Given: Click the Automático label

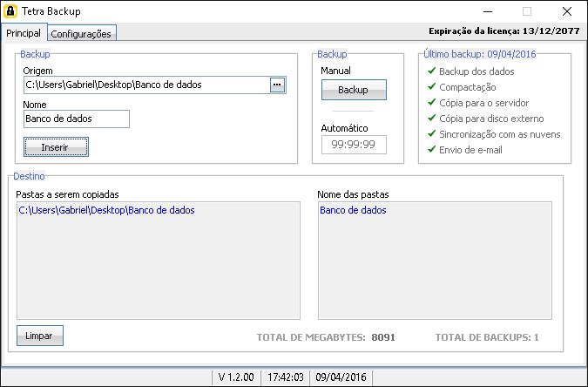Looking at the screenshot, I should coord(344,128).
